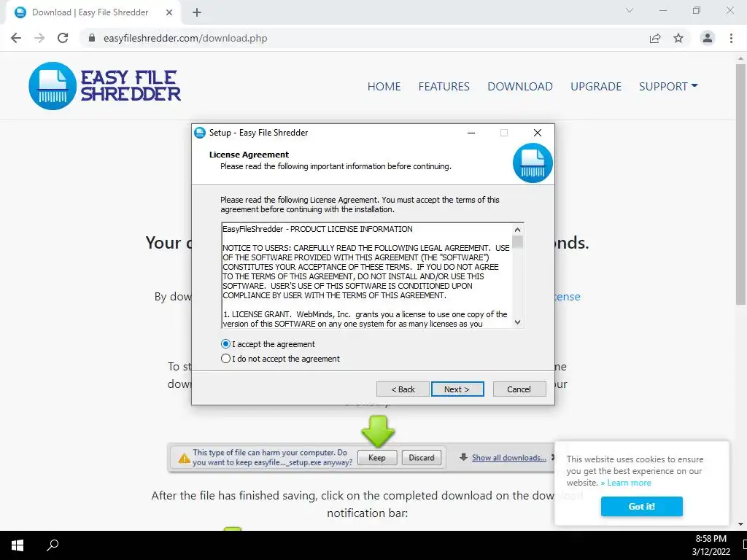The width and height of the screenshot is (747, 560).
Task: Click the taskbar clock and date
Action: click(711, 545)
